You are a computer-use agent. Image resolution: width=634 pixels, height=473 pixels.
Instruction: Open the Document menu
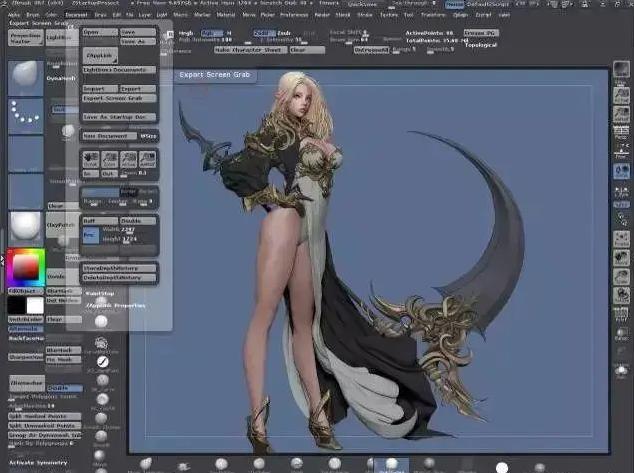pos(76,15)
